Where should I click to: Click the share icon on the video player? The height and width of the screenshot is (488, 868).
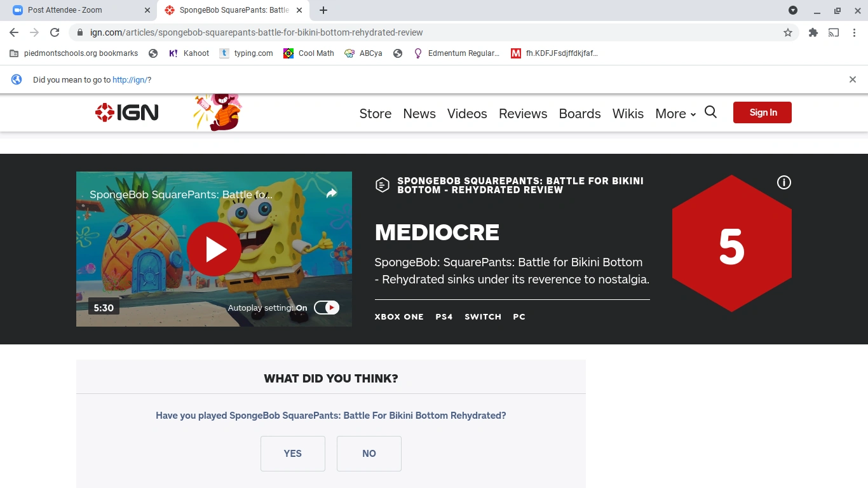(332, 193)
